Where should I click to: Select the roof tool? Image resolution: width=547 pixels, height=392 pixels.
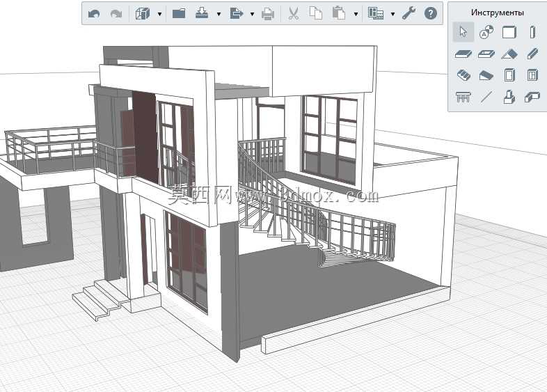click(x=509, y=54)
